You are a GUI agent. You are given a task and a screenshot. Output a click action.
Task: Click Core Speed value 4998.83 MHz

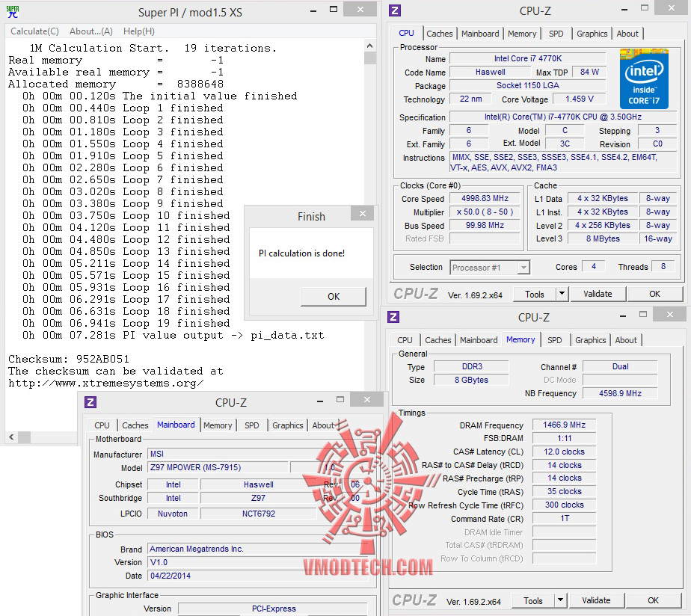coord(485,198)
